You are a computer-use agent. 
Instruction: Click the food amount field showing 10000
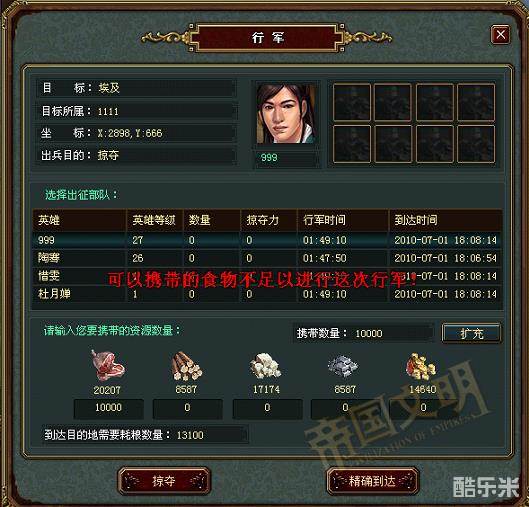coord(108,408)
